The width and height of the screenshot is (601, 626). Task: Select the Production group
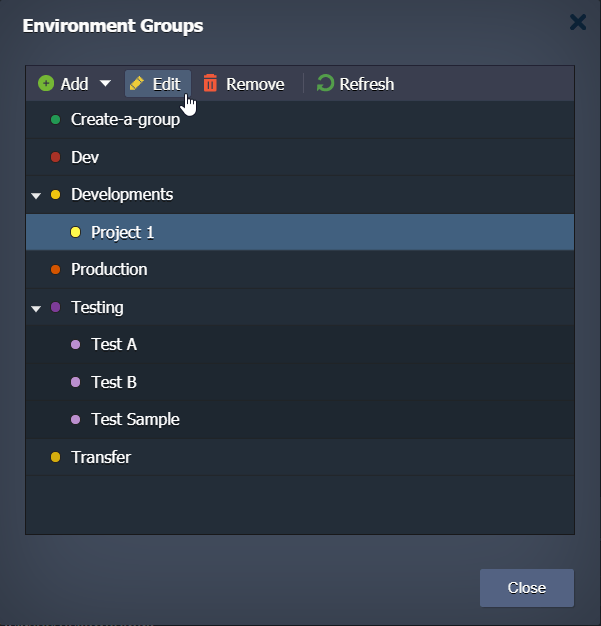coord(109,270)
